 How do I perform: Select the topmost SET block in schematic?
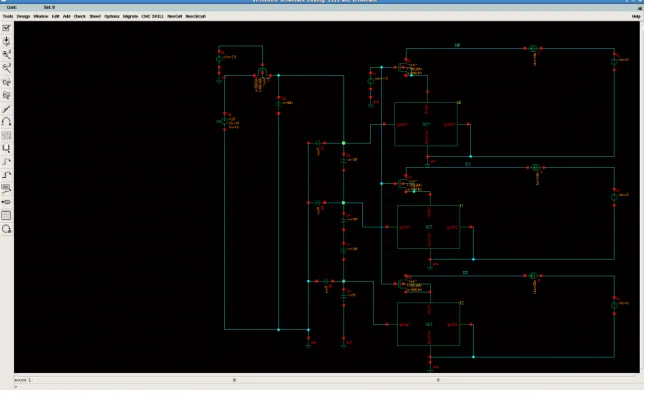(x=426, y=124)
